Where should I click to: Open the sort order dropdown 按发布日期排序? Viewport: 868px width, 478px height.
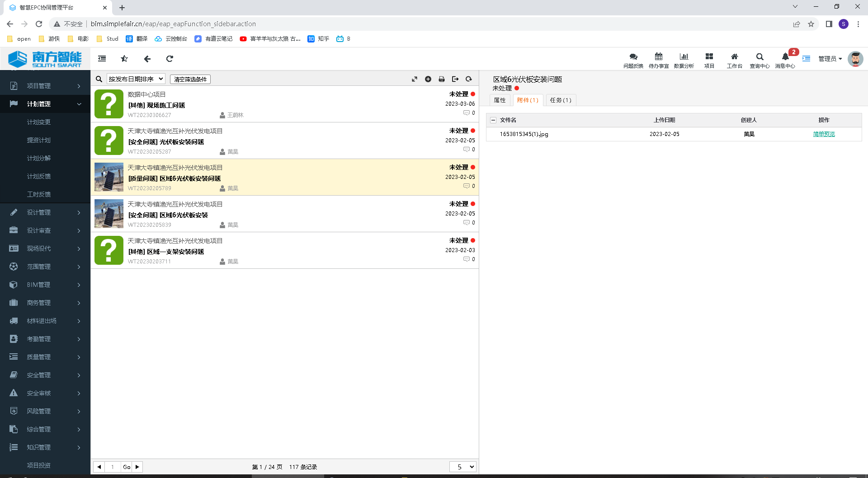coord(136,79)
